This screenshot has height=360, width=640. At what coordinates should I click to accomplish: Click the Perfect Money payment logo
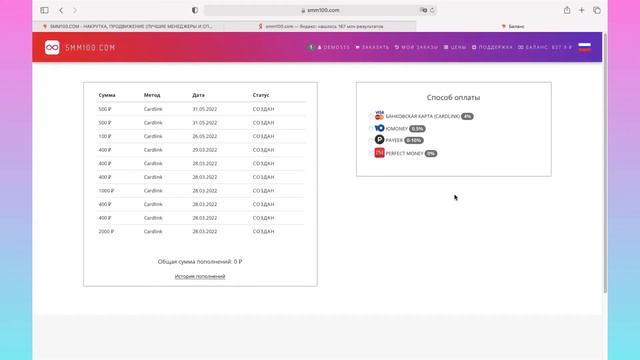pos(379,153)
